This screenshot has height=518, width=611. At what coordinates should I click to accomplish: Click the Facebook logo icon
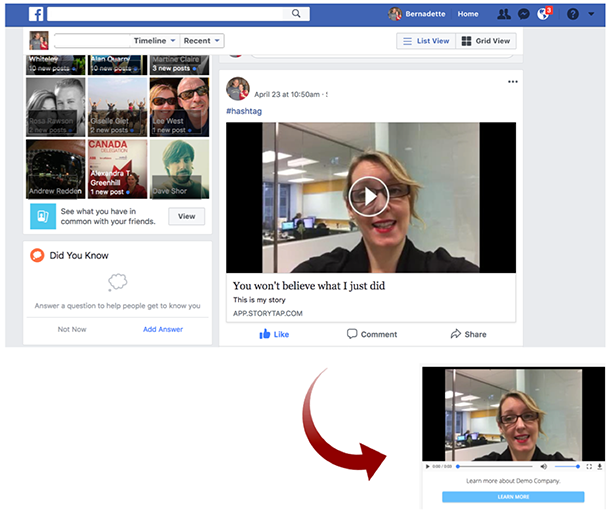[x=36, y=14]
